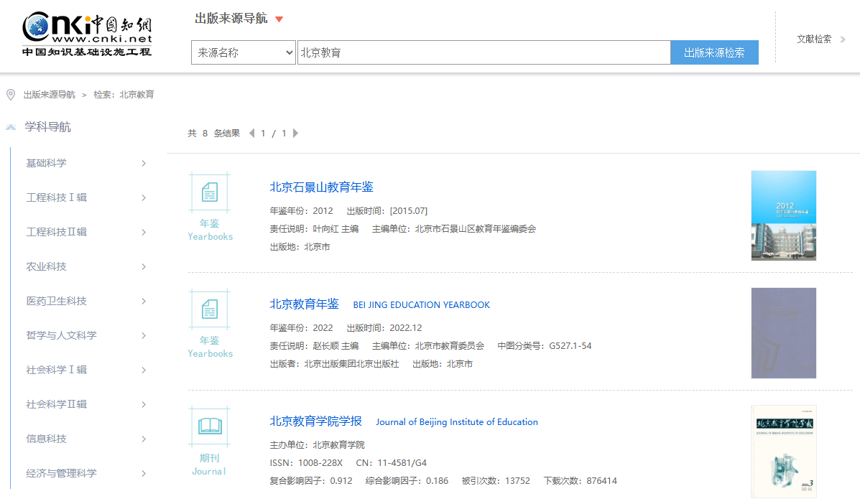Image resolution: width=860 pixels, height=504 pixels.
Task: Go to 文献检索 link
Action: (x=814, y=39)
